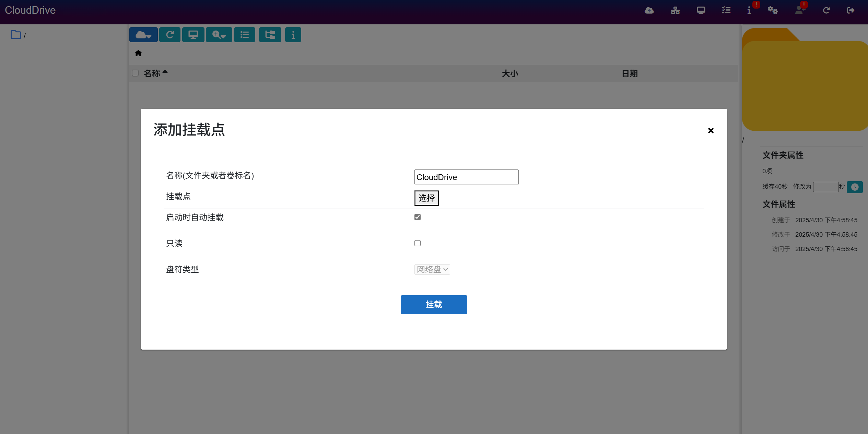Screen dimensions: 868x434
Task: Click the refresh icon in the teal toolbar
Action: (169, 35)
